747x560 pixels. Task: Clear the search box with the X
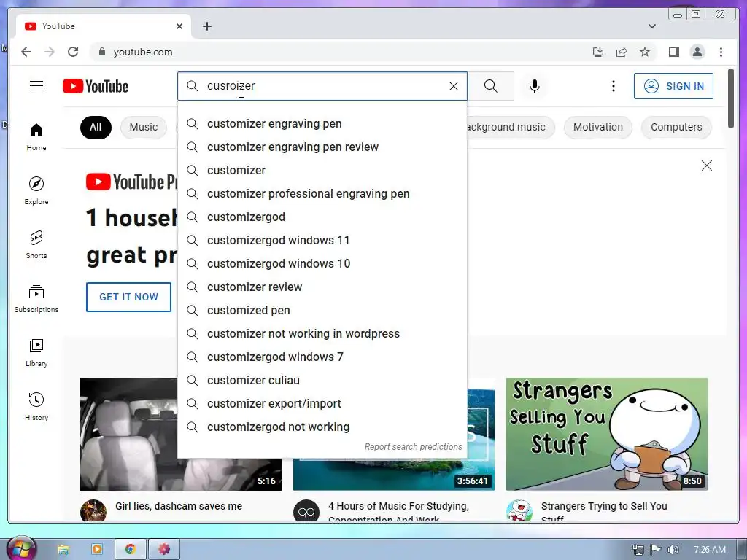coord(454,86)
